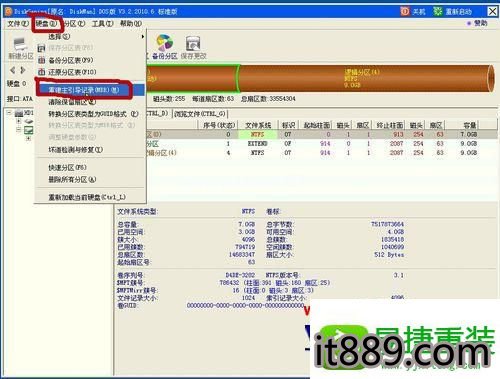Viewport: 500px width, 379px height.
Task: Select the 逻辑分区(4) table row name
Action: tap(161, 153)
